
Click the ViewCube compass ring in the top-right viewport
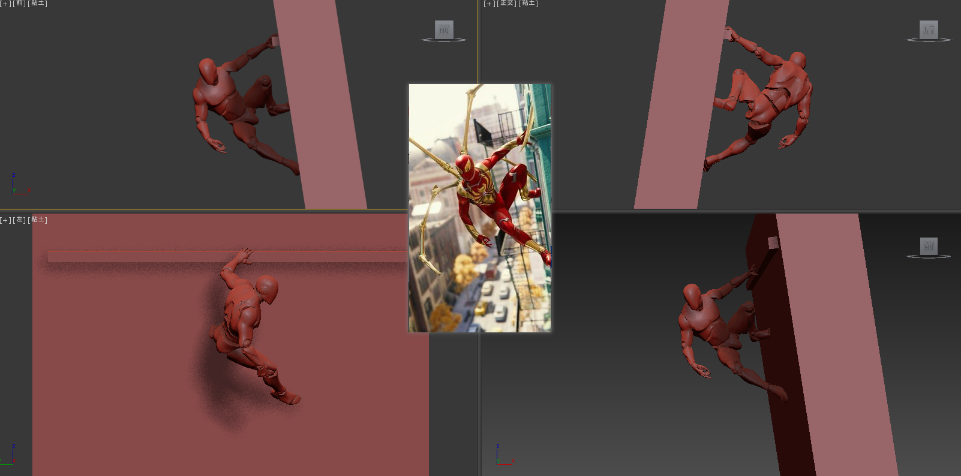(x=929, y=40)
